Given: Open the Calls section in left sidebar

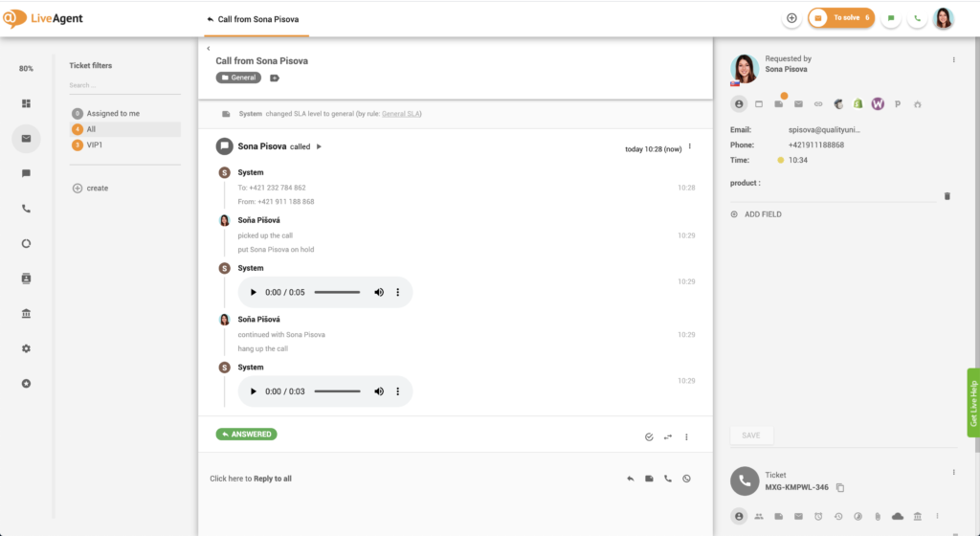Looking at the screenshot, I should pyautogui.click(x=26, y=209).
